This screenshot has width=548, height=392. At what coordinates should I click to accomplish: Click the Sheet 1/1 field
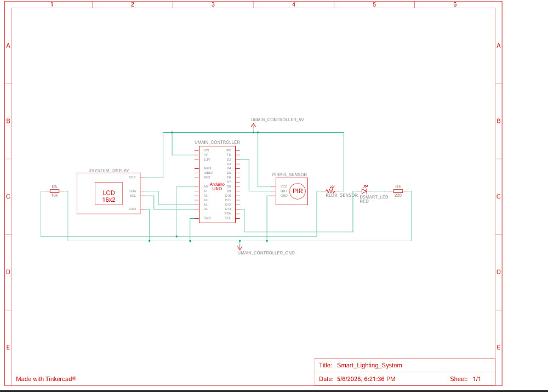pyautogui.click(x=465, y=379)
